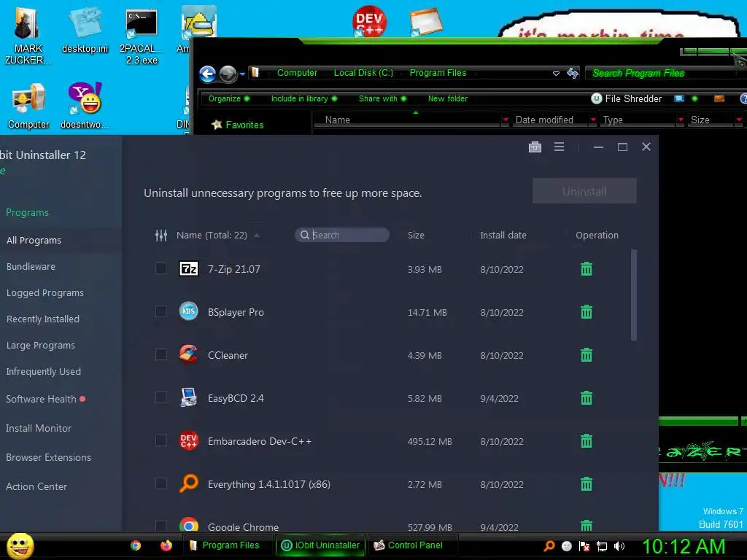Click New folder in Explorer toolbar
The width and height of the screenshot is (747, 560).
point(447,98)
